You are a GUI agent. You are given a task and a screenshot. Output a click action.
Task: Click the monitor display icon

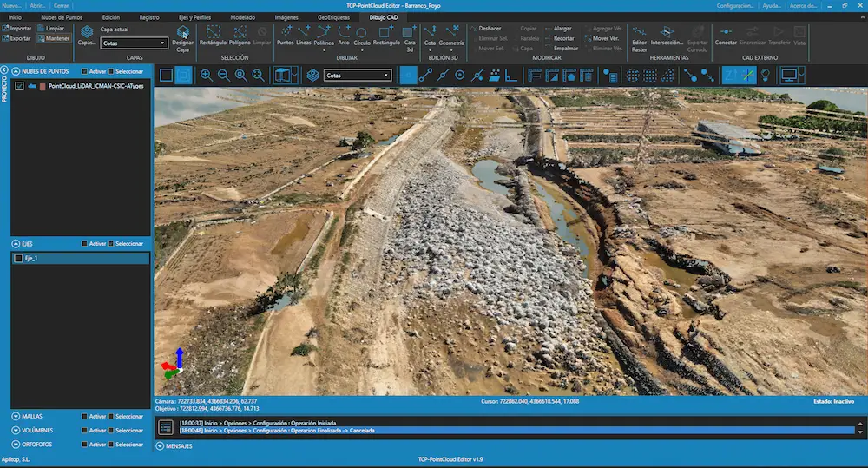coord(788,76)
